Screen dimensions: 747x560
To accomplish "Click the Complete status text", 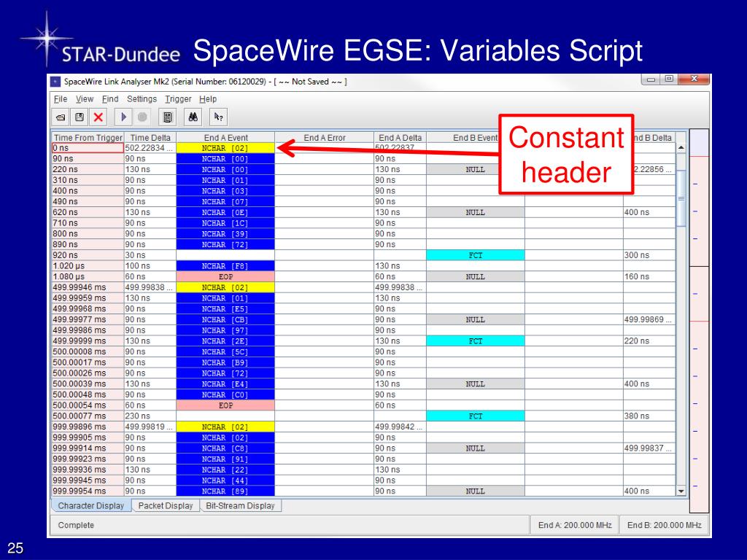I will coord(76,525).
